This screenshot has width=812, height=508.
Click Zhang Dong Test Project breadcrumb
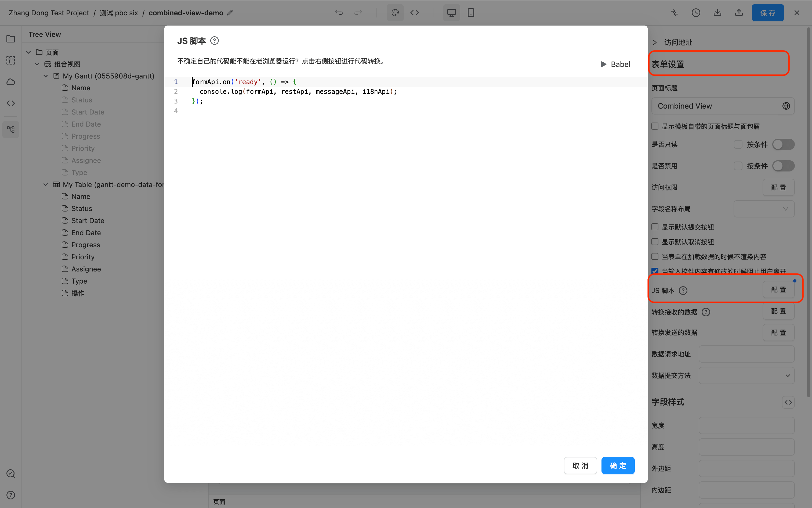(x=49, y=13)
